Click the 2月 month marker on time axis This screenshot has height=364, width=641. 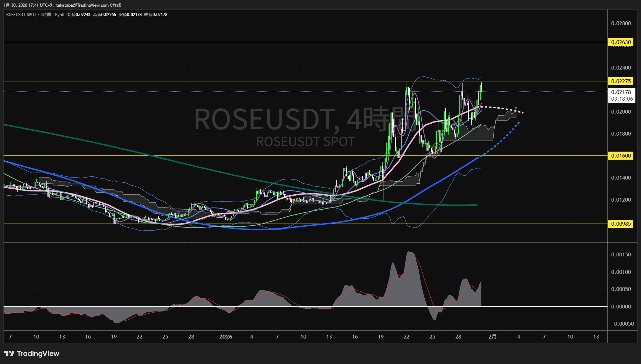point(492,337)
